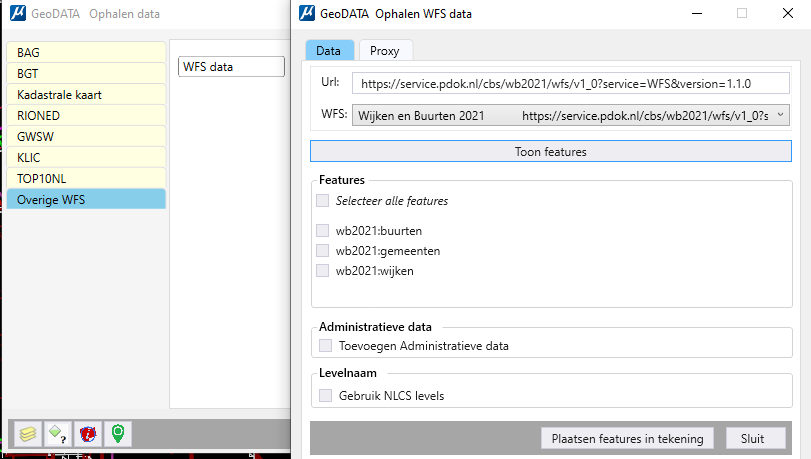Click the GeoDATA logo in the Ophalen data title bar
The width and height of the screenshot is (811, 459).
(x=18, y=13)
